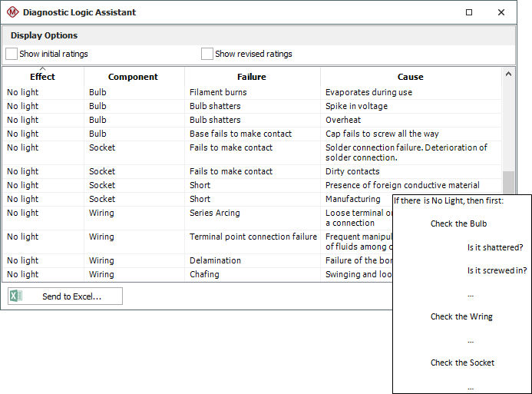Sort by the Effect column header
This screenshot has width=532, height=394.
[42, 77]
